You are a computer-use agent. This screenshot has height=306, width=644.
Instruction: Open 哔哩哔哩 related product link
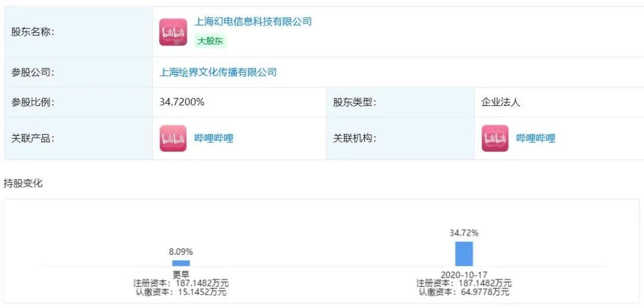(x=213, y=138)
